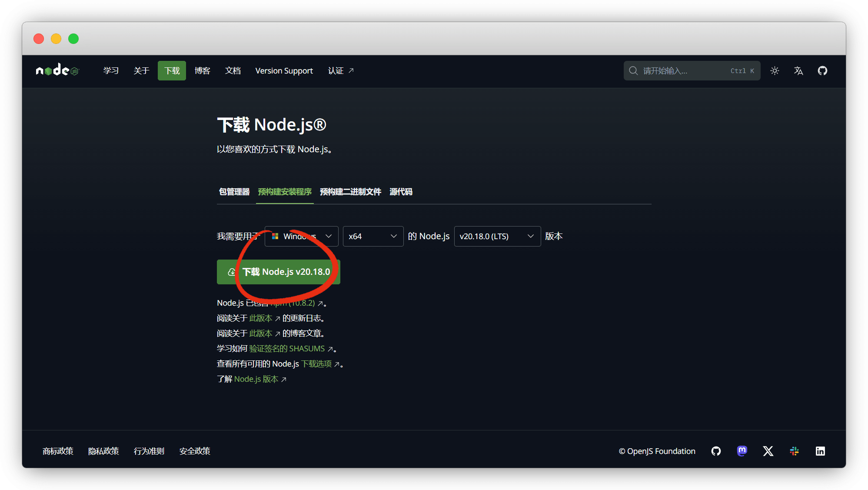The image size is (868, 490).
Task: Toggle light theme with sun icon
Action: click(775, 70)
